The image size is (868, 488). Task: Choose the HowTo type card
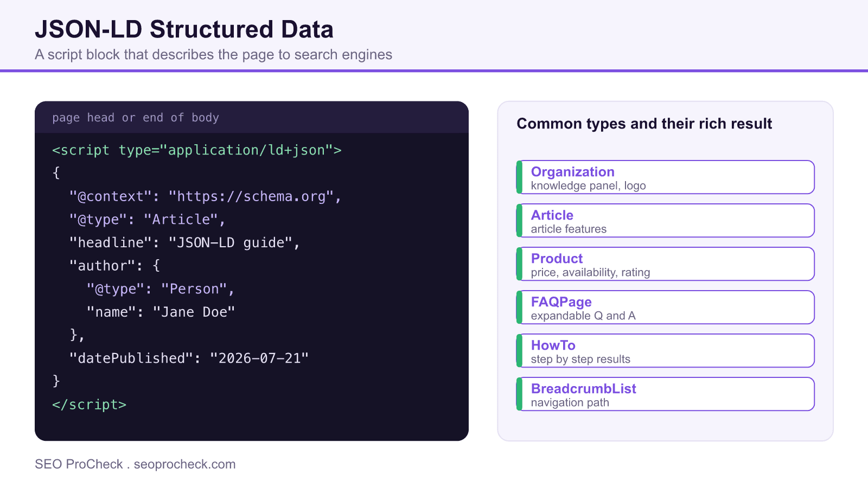tap(665, 350)
